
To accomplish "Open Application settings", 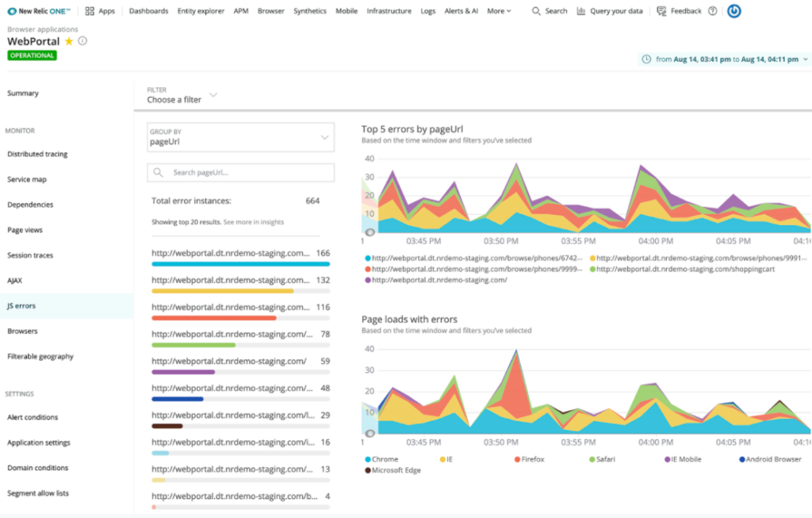I will (39, 443).
